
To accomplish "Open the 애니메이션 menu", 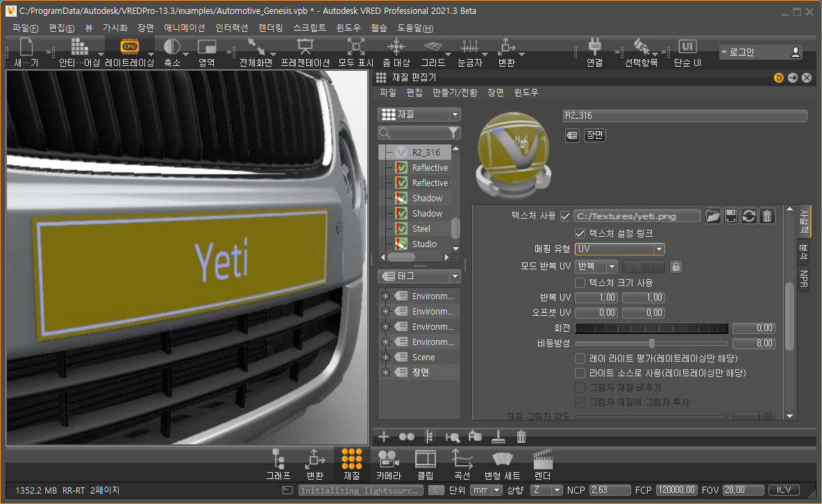I will tap(185, 28).
